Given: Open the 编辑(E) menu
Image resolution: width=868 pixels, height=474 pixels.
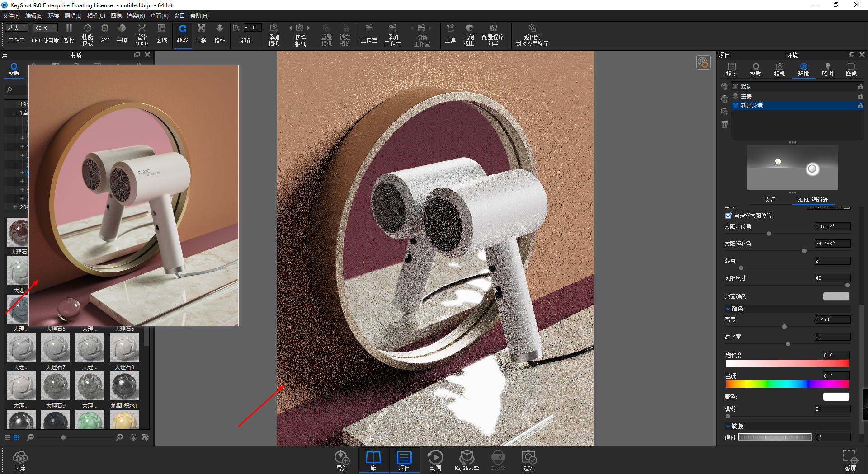Looking at the screenshot, I should pyautogui.click(x=34, y=16).
